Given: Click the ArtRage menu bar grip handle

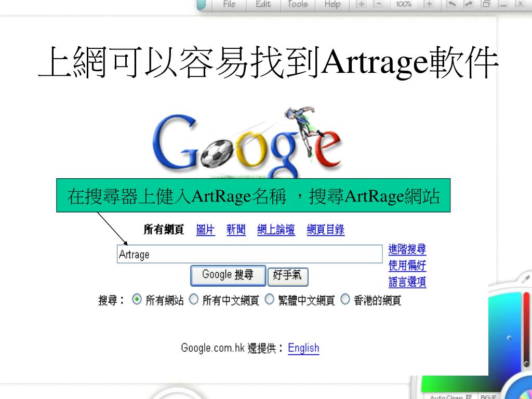Looking at the screenshot, I should (x=202, y=5).
